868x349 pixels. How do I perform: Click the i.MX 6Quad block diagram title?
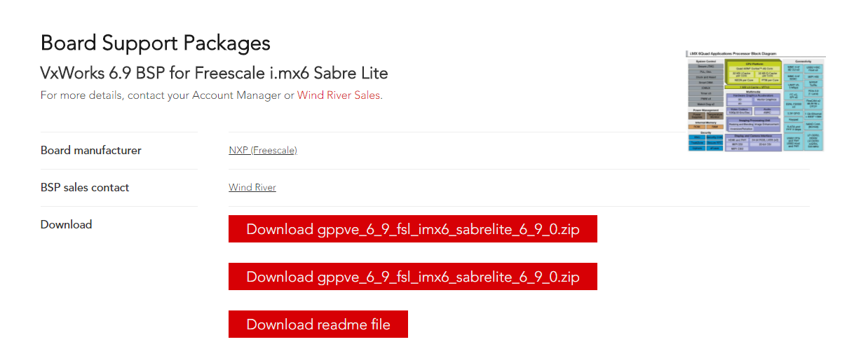point(732,54)
